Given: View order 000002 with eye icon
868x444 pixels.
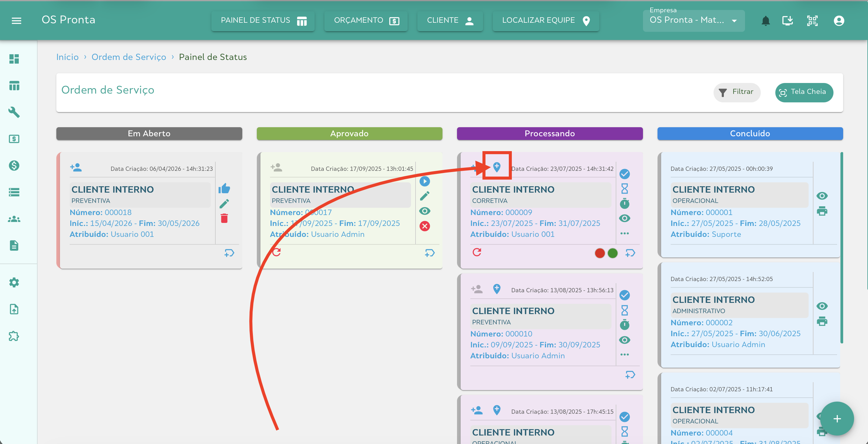Looking at the screenshot, I should pyautogui.click(x=822, y=306).
